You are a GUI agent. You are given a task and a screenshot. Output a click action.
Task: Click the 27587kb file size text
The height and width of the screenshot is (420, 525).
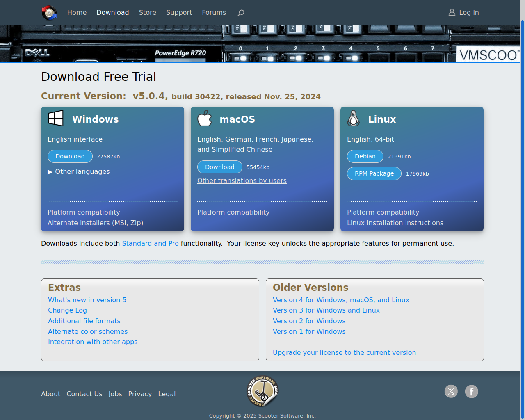(x=108, y=156)
